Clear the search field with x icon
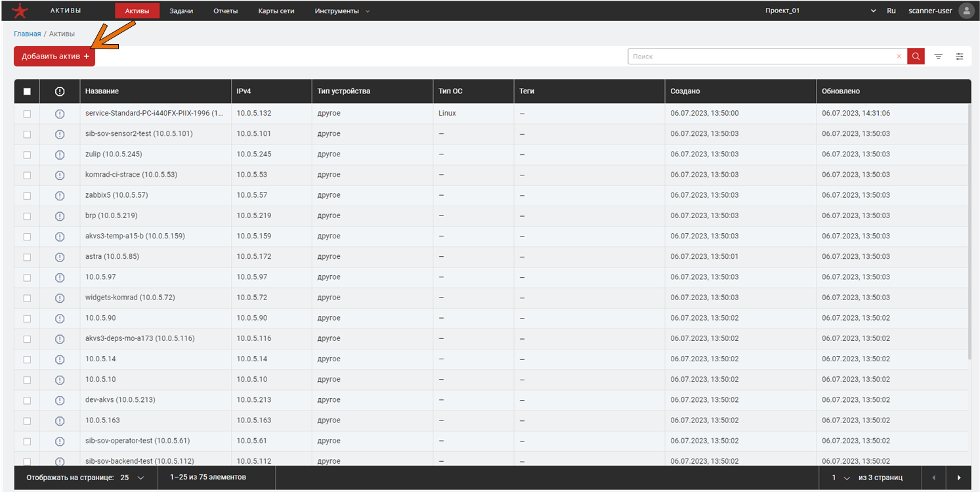The width and height of the screenshot is (980, 492). pos(899,56)
